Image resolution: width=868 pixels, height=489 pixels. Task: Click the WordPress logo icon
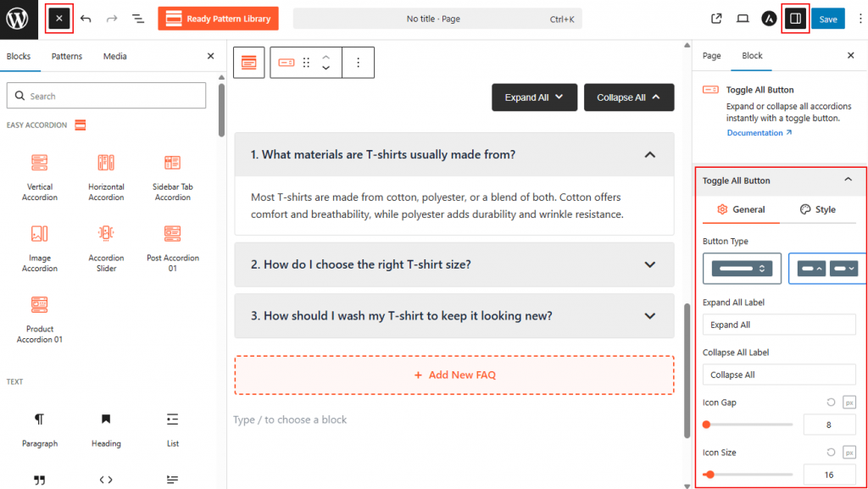point(20,19)
